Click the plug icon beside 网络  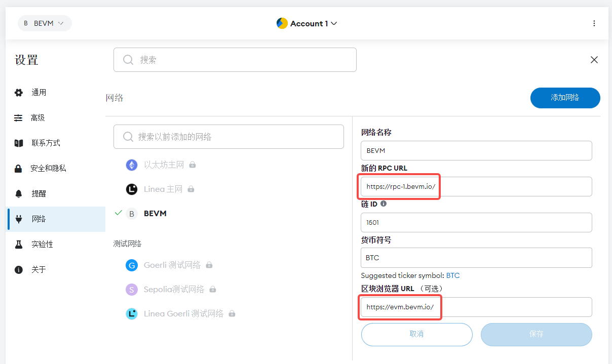point(19,219)
